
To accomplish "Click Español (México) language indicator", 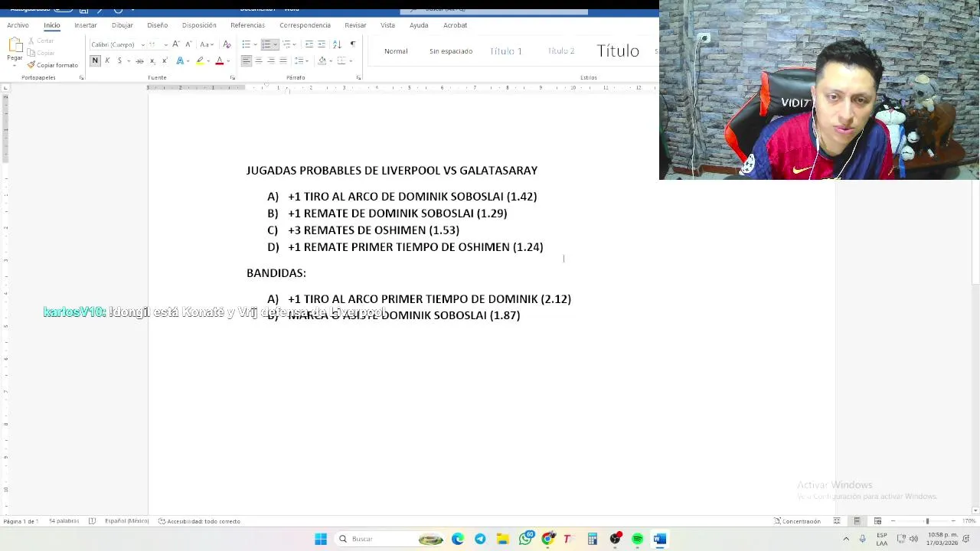I will pyautogui.click(x=126, y=521).
